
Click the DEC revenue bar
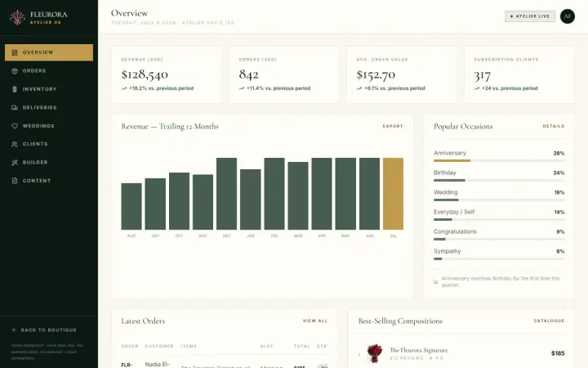(x=226, y=194)
